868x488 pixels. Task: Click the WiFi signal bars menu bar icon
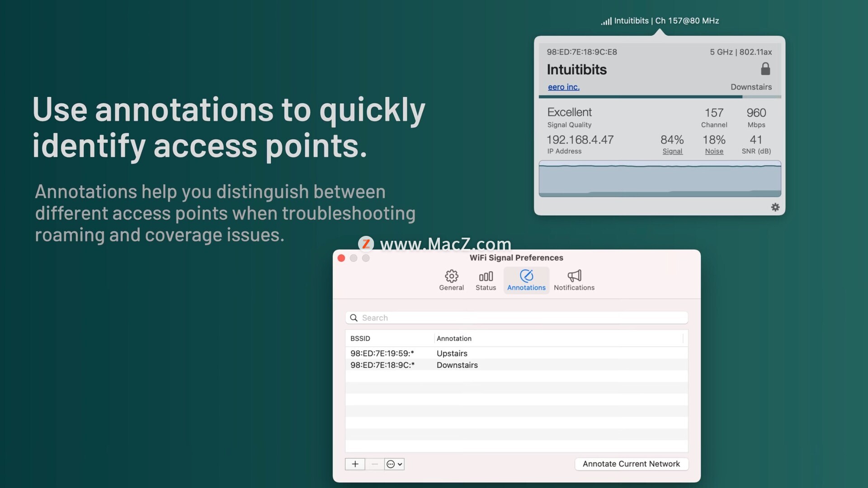point(606,21)
